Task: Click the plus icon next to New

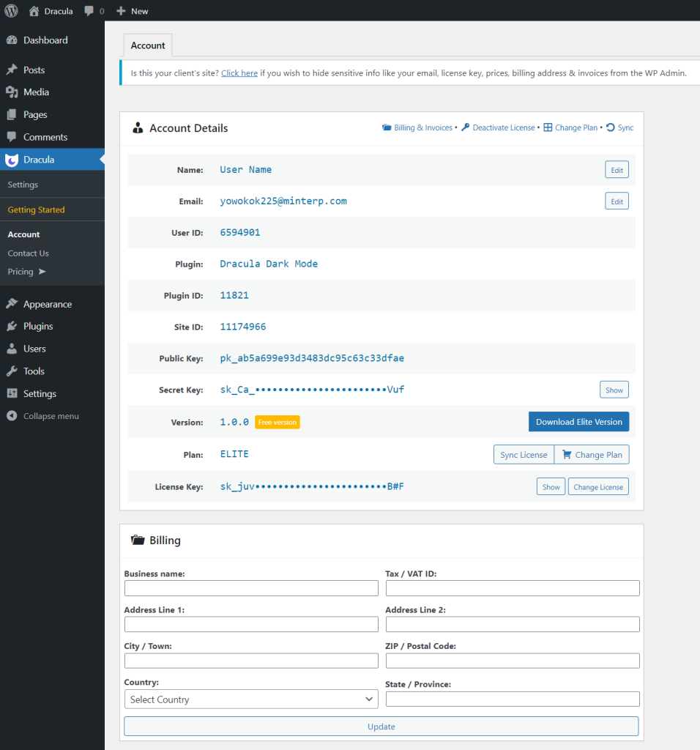Action: (x=121, y=11)
